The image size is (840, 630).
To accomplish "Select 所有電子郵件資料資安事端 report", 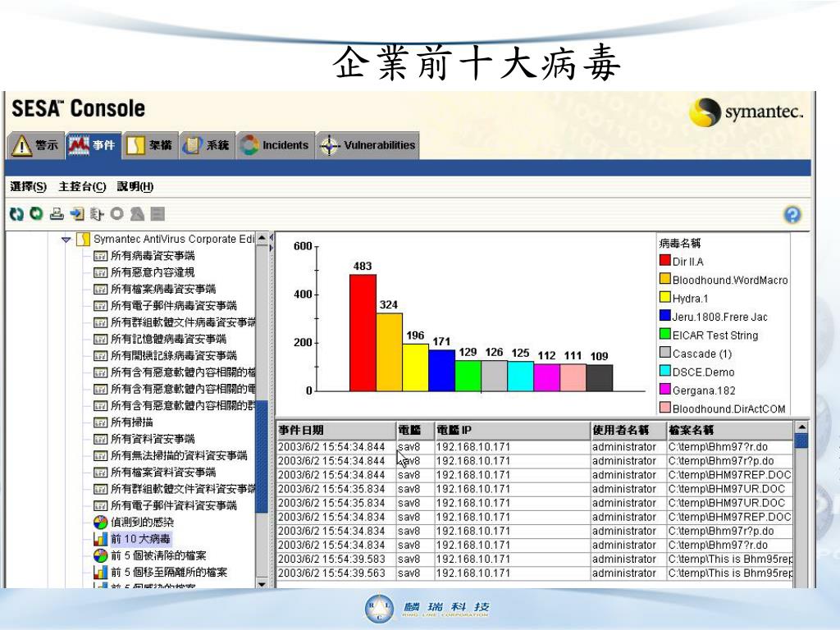I will point(174,505).
